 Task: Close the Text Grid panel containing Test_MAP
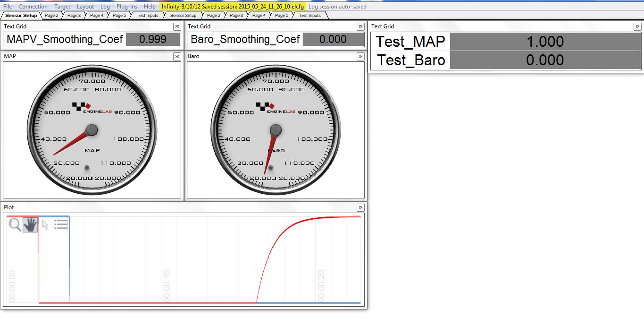coord(637,27)
